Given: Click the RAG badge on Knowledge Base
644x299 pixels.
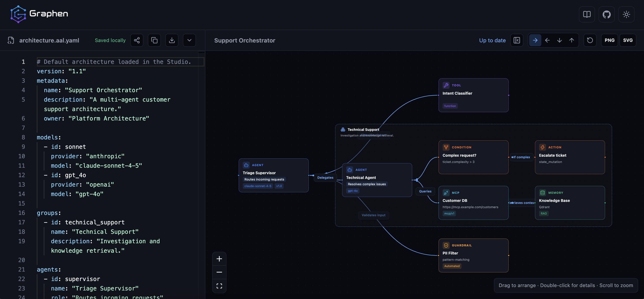Looking at the screenshot, I should [x=544, y=214].
